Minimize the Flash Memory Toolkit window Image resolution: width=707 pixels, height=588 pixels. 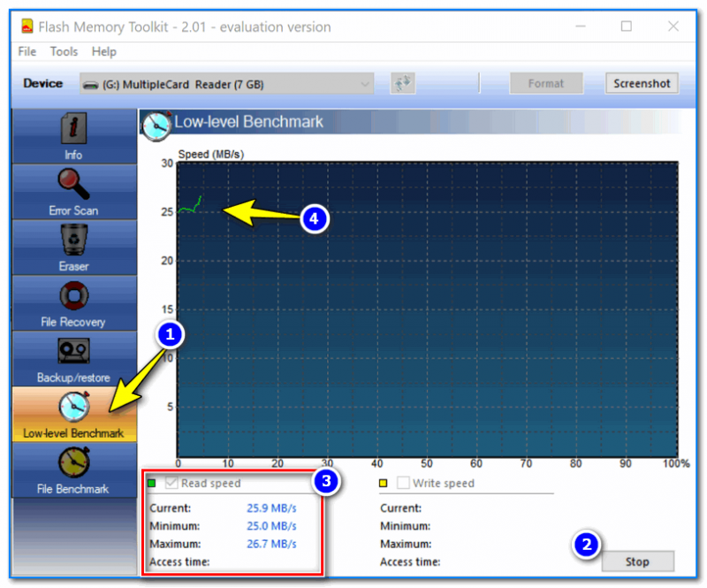(581, 27)
